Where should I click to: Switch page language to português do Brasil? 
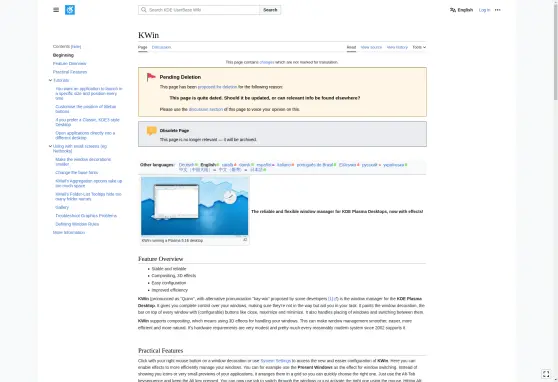(x=315, y=165)
